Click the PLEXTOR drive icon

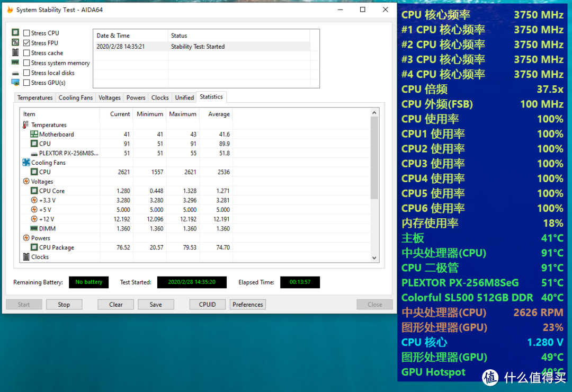tap(34, 154)
